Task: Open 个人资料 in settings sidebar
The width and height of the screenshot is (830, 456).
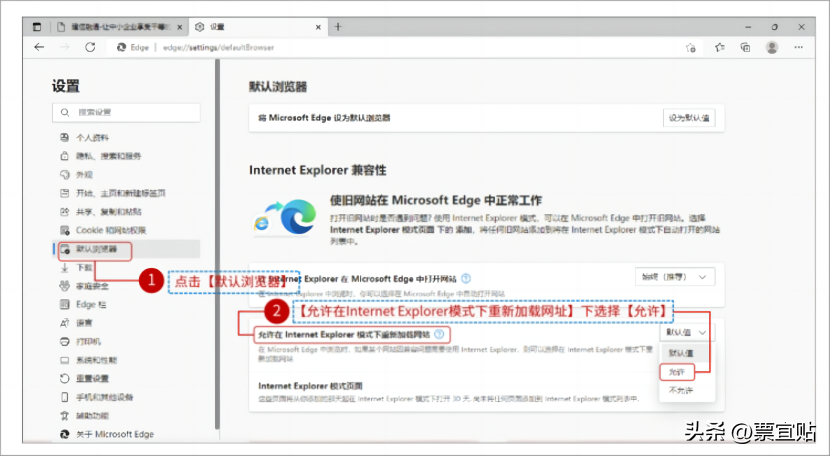Action: (x=127, y=138)
